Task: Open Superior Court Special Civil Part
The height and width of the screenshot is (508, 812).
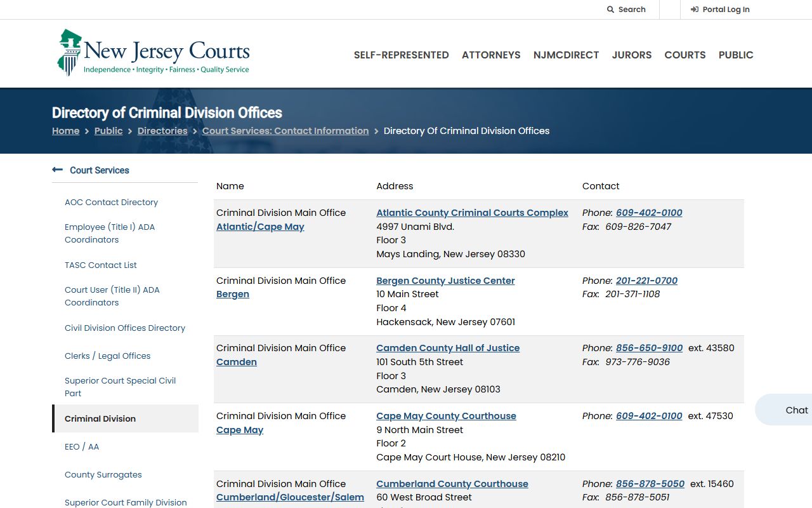Action: pyautogui.click(x=121, y=387)
